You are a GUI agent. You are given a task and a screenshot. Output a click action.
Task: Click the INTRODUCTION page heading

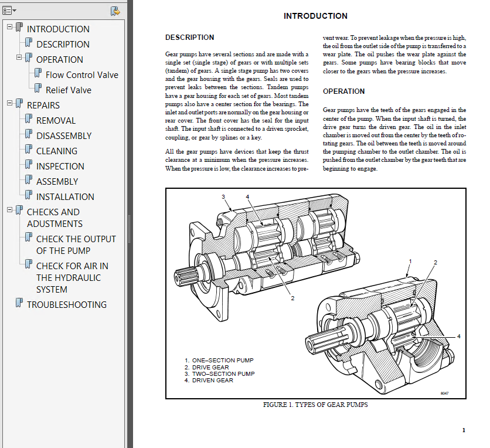tap(315, 16)
